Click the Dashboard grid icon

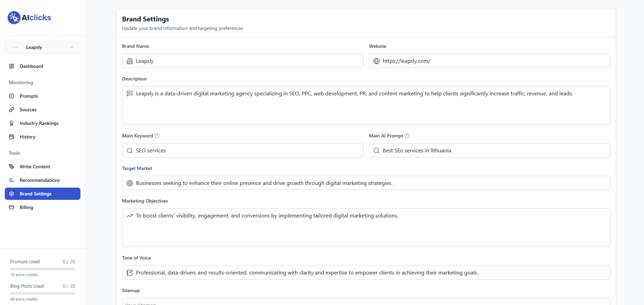pos(12,66)
